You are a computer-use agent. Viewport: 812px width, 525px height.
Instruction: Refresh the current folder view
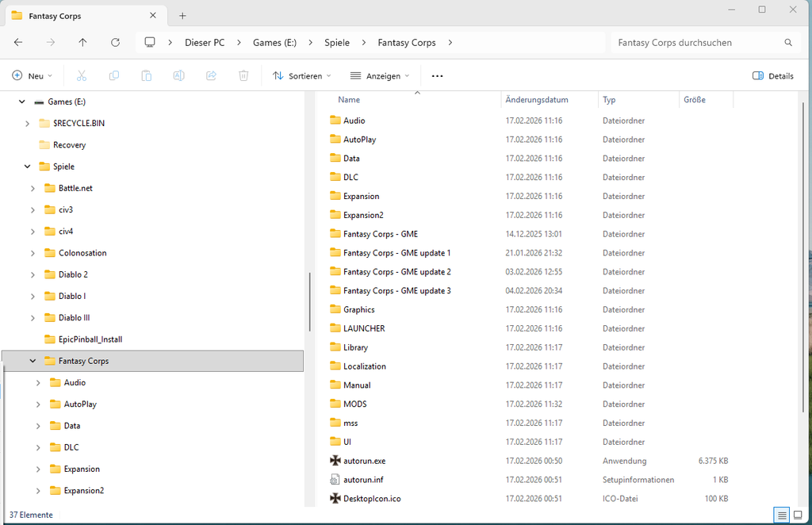[116, 43]
